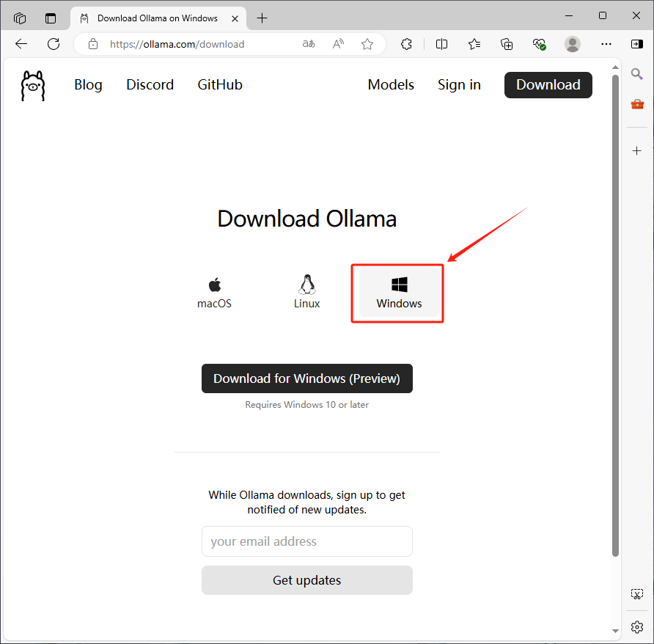Click the scrollbar down arrow
Screen dimensions: 654x644
coord(615,631)
